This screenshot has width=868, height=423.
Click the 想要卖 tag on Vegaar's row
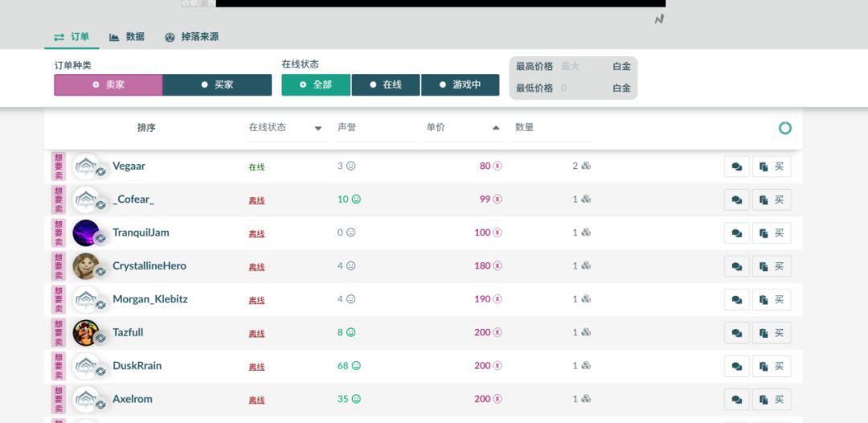coord(59,166)
